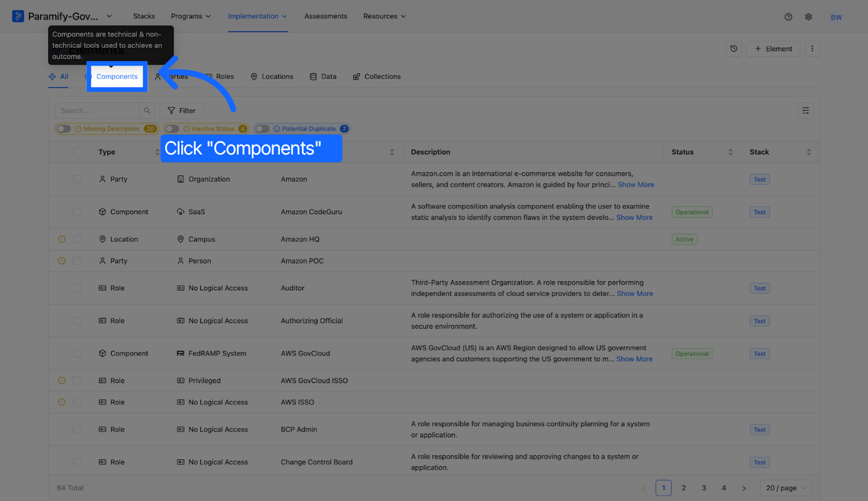Image resolution: width=868 pixels, height=501 pixels.
Task: Click the Test stack tag for Amazon CodeGuru
Action: pos(759,212)
